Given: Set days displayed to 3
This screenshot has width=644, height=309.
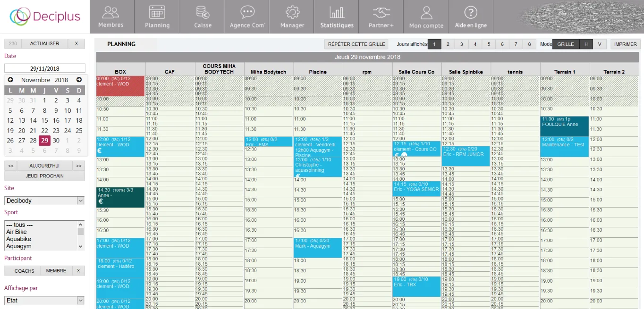Looking at the screenshot, I should [x=462, y=44].
